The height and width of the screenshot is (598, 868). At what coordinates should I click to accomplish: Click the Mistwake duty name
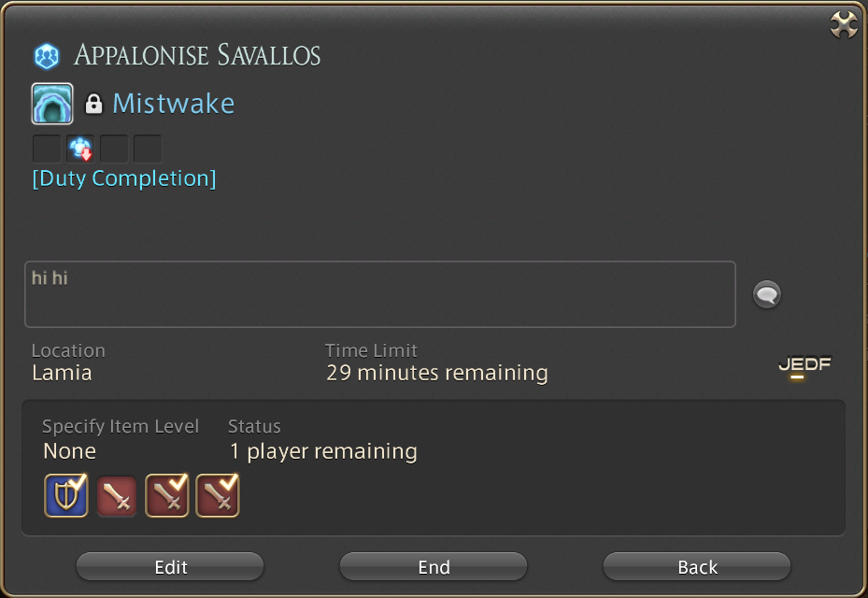click(173, 104)
